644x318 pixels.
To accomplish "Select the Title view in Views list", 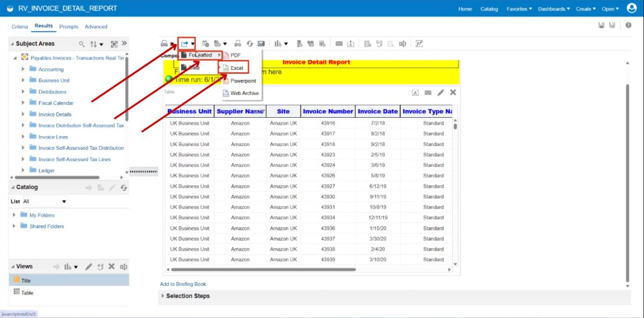I will [x=69, y=281].
